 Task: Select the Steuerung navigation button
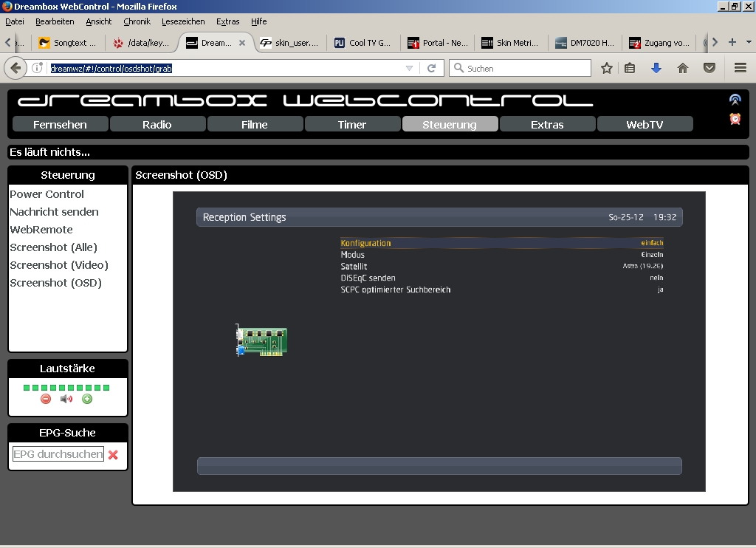click(x=450, y=125)
